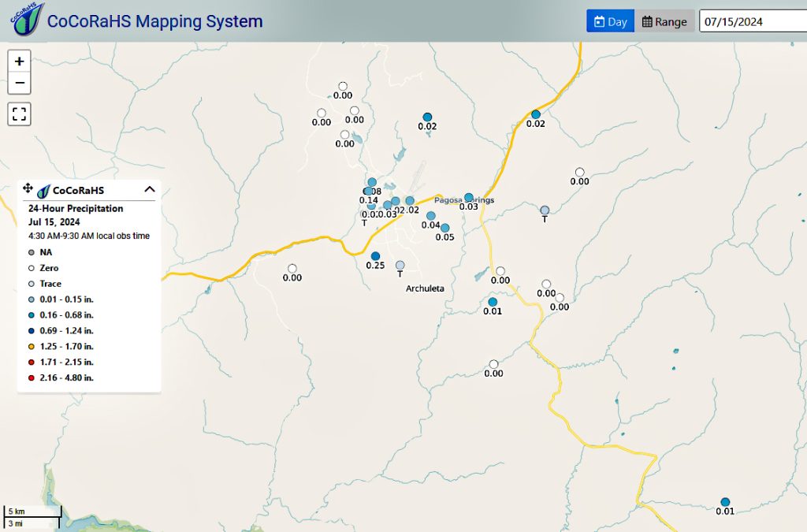Click the 'Archuleta' map label

pos(425,288)
